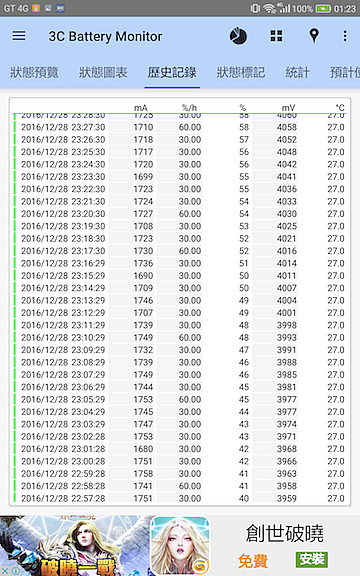Tap the 3991 mV value

287,350
